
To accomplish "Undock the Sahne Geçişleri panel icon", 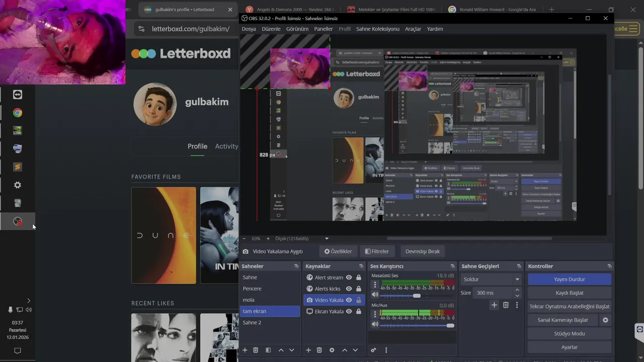I will tap(519, 266).
